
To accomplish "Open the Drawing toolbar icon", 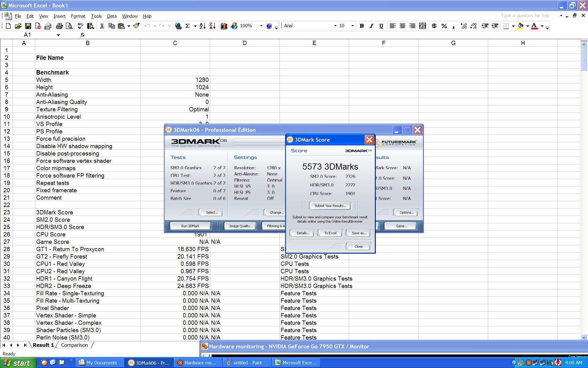I will pyautogui.click(x=234, y=26).
